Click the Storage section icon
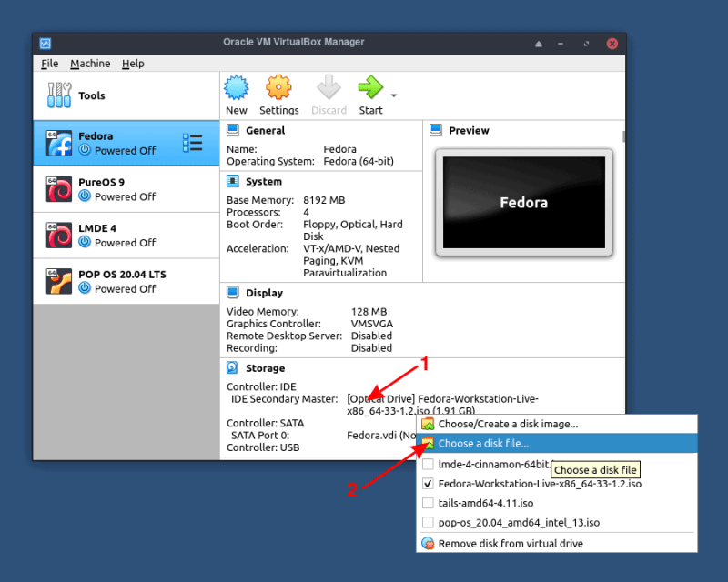Screen dimensions: 728x582 [x=230, y=368]
